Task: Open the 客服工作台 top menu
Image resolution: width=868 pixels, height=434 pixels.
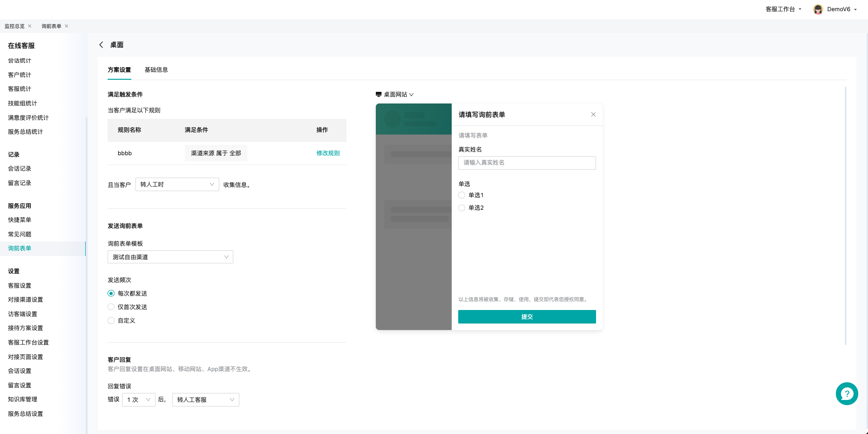Action: click(784, 9)
